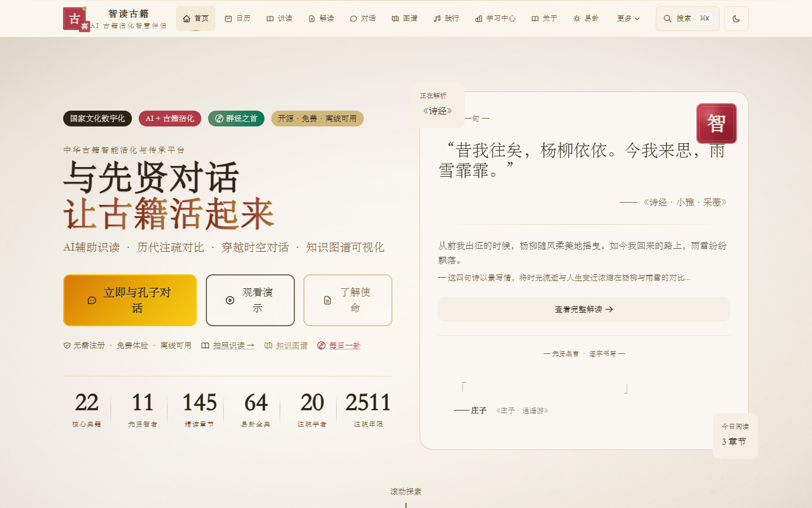
Task: Open the 图谱 nav item
Action: 404,19
